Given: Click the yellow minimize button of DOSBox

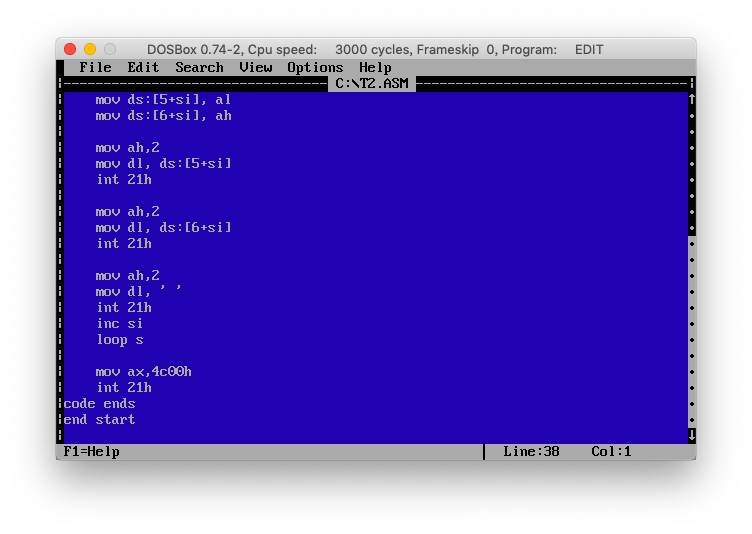Looking at the screenshot, I should coord(90,49).
